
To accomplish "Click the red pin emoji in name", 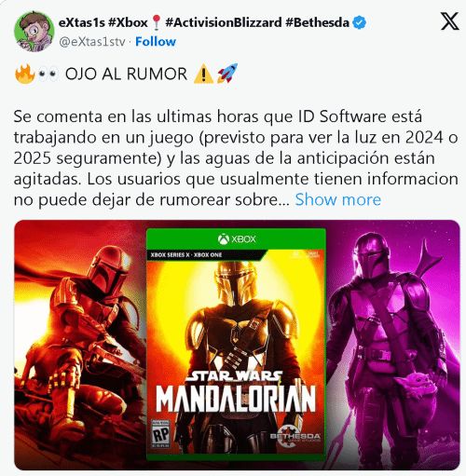I will coord(157,22).
